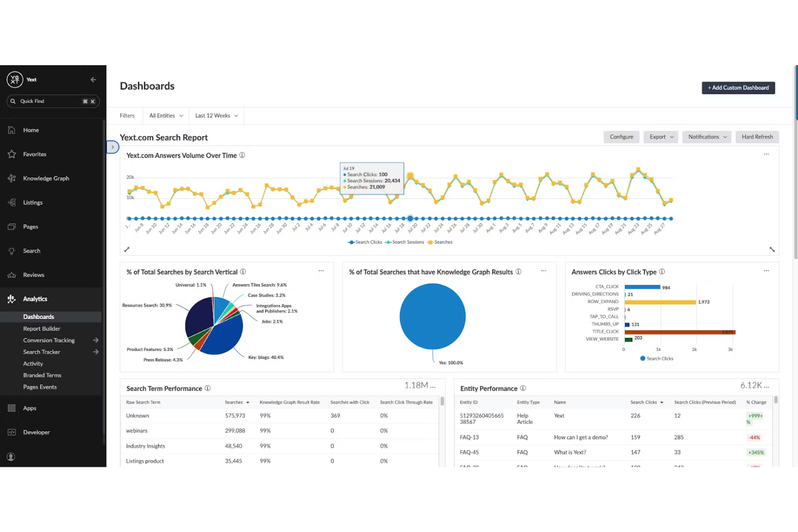
Task: Expand Search Tracker submenu arrow
Action: [95, 352]
